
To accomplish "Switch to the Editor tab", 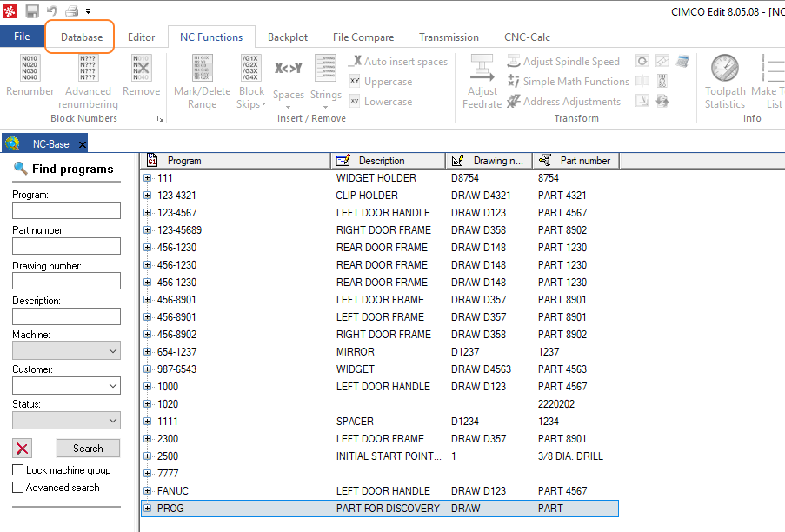I will tap(141, 37).
